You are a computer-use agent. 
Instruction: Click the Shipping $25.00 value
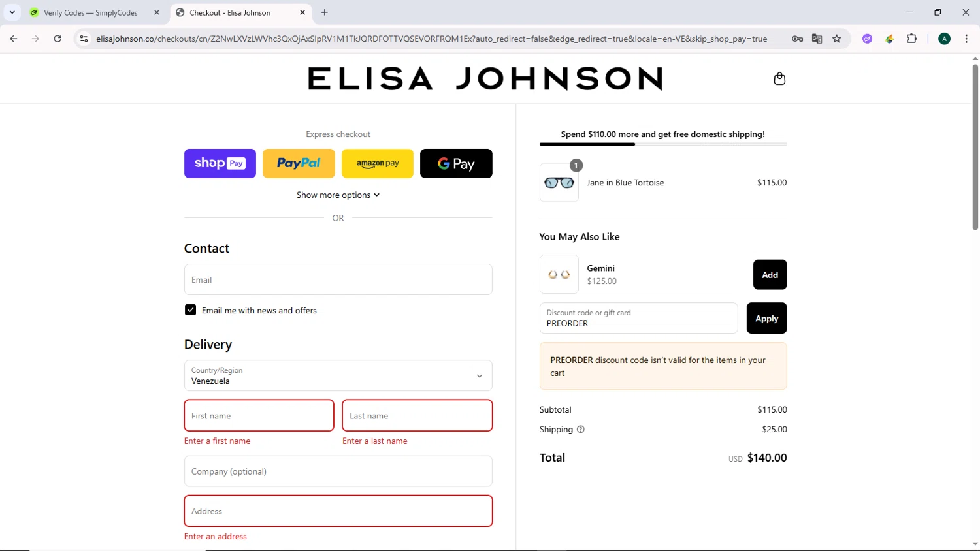pyautogui.click(x=774, y=429)
